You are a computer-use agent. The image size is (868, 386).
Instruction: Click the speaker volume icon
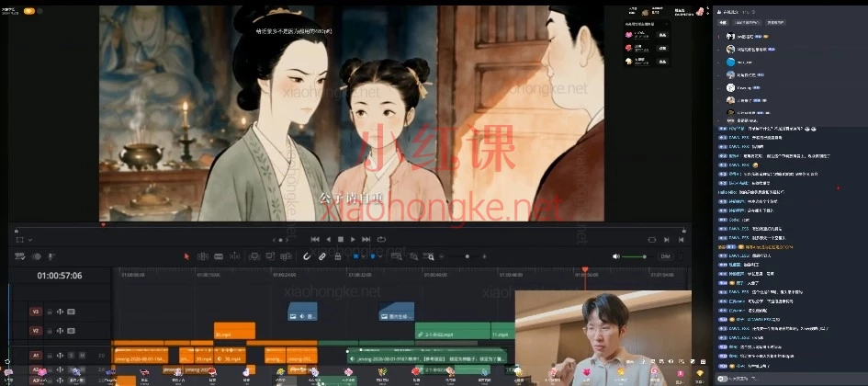coord(616,256)
